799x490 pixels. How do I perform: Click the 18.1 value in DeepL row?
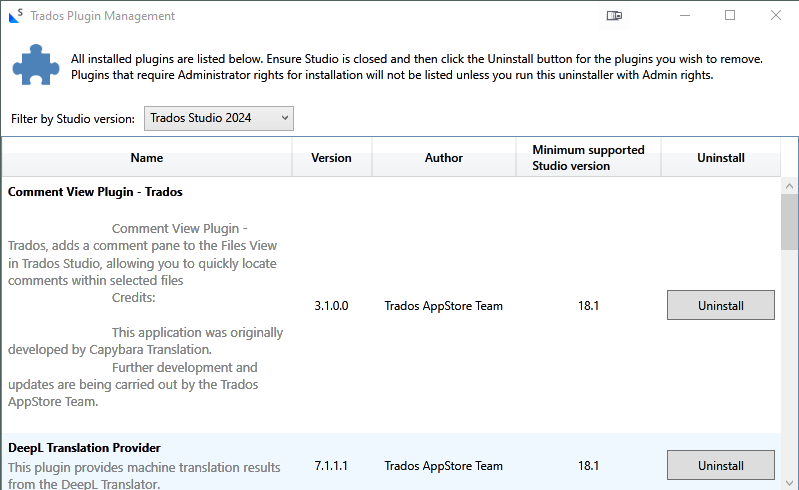pyautogui.click(x=589, y=466)
